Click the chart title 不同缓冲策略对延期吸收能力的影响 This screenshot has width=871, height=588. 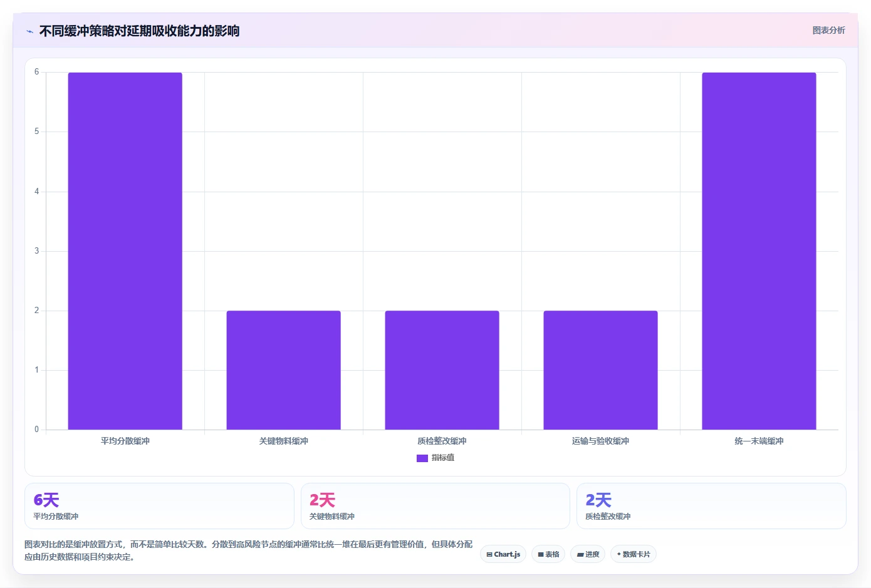(139, 31)
